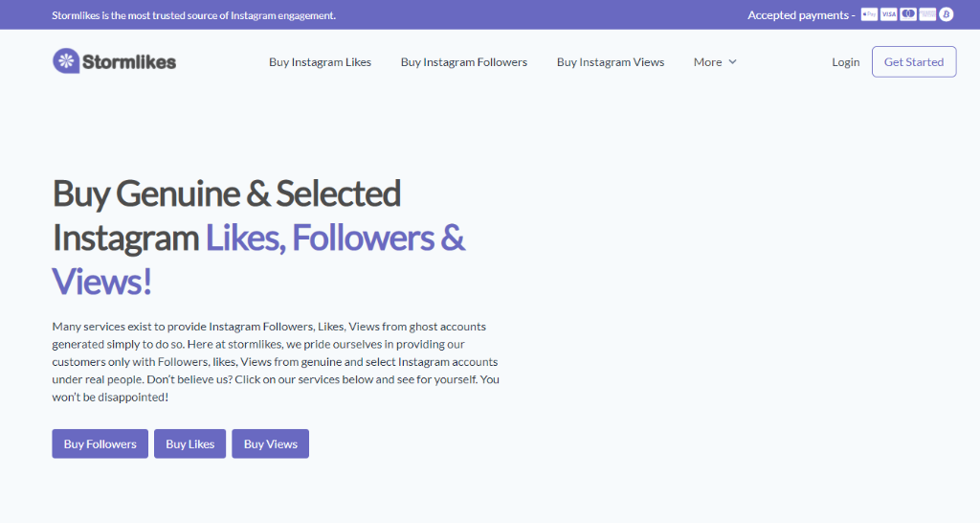
Task: Open the Buy Instagram Likes page
Action: pyautogui.click(x=320, y=62)
